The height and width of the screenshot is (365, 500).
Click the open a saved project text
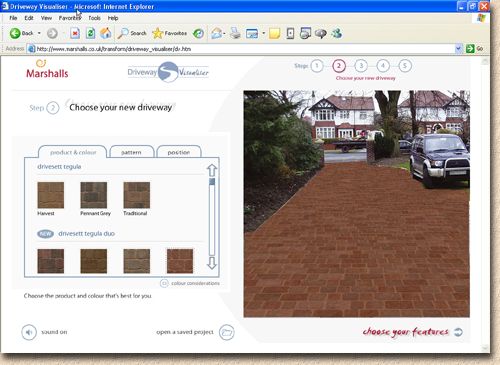coord(185,332)
